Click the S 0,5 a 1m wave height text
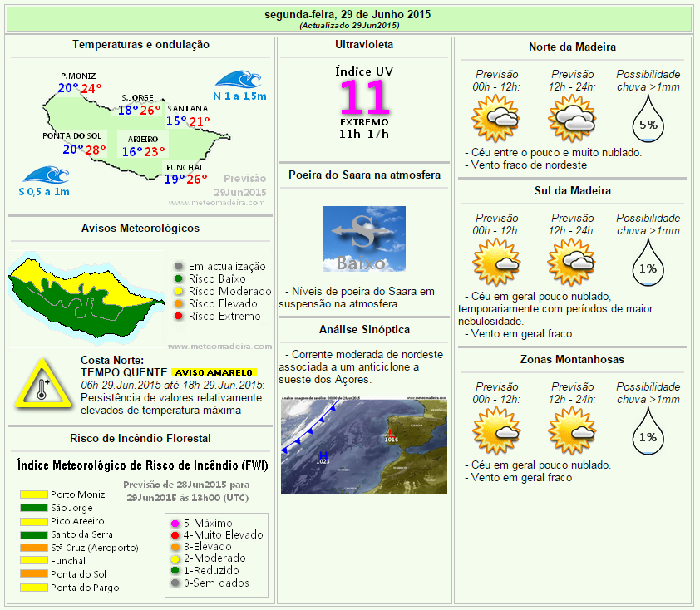This screenshot has width=700, height=610. pyautogui.click(x=44, y=192)
